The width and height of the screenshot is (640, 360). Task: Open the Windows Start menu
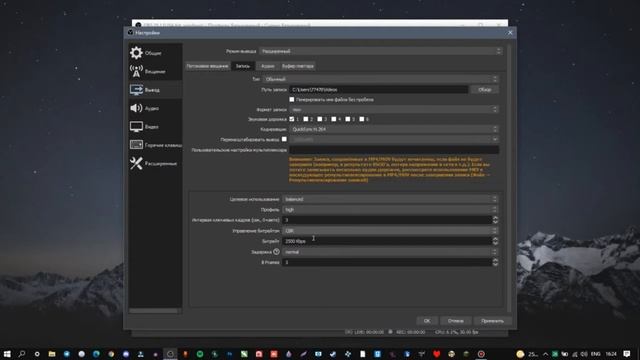click(x=7, y=354)
